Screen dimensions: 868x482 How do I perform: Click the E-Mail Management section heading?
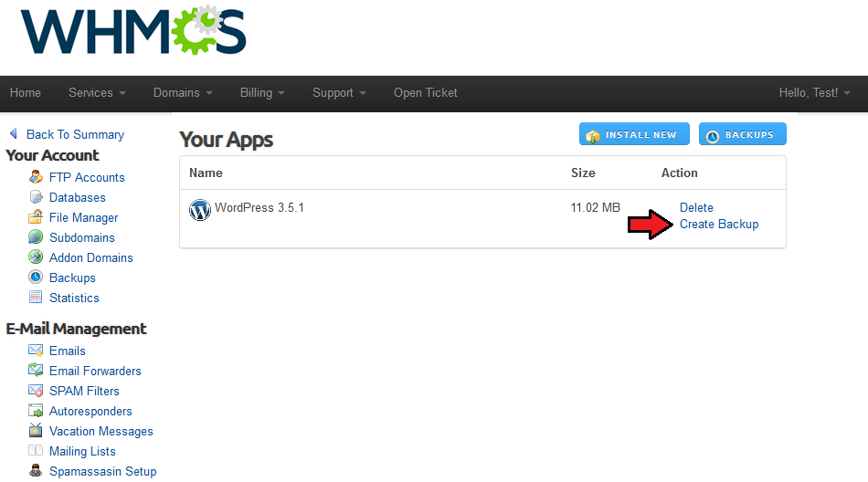pos(77,329)
